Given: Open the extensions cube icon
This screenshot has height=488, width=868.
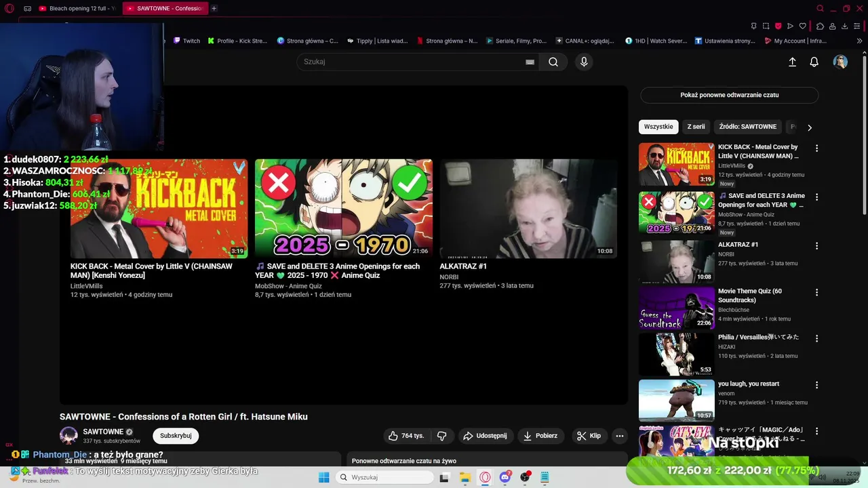Looking at the screenshot, I should (820, 26).
